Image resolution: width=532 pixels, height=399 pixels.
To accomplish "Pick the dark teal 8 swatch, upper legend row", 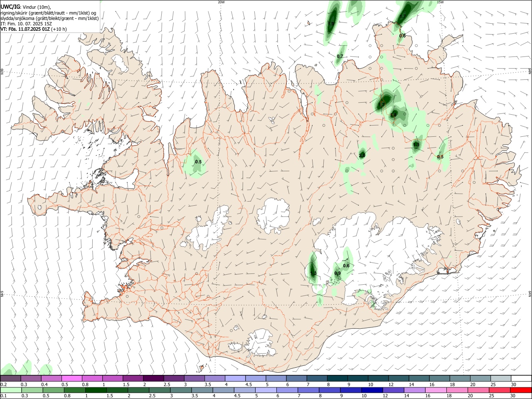I will (x=337, y=378).
